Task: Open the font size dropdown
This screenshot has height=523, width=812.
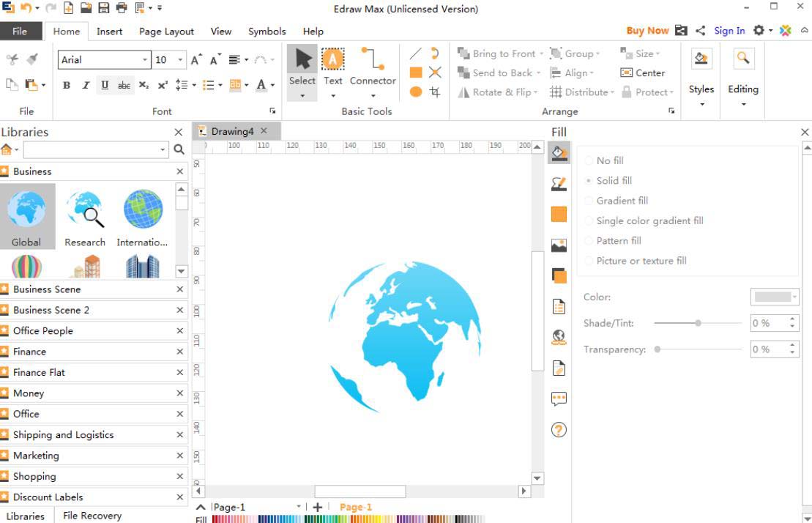Action: [180, 60]
